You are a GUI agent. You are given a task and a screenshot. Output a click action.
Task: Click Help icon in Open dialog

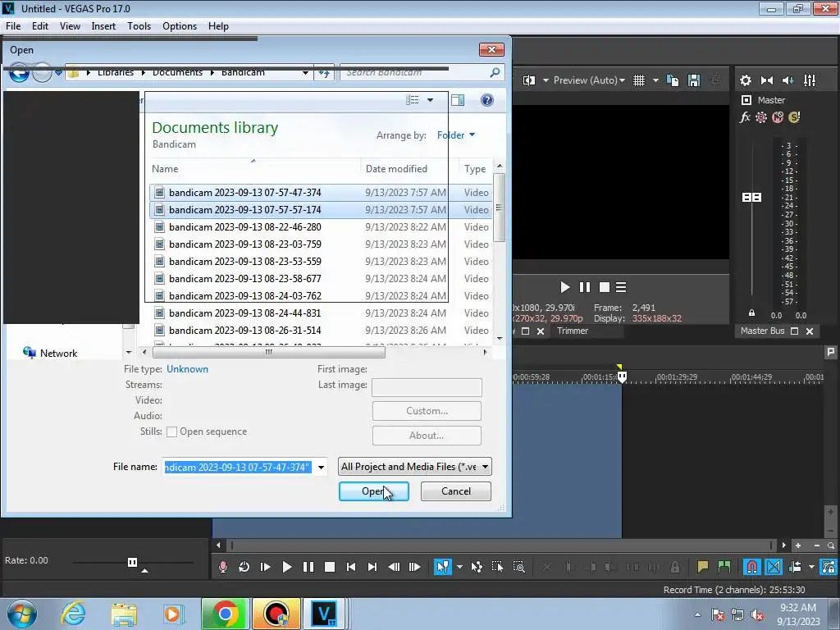tap(487, 100)
